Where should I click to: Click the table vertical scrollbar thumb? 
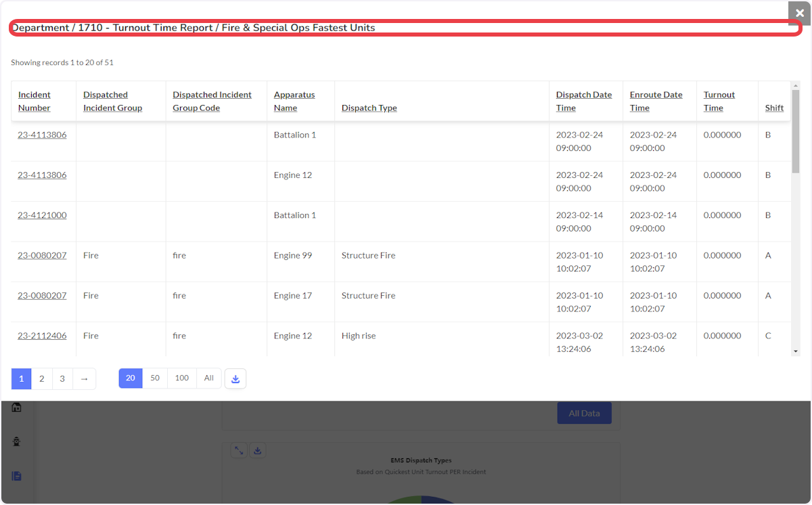[x=796, y=131]
